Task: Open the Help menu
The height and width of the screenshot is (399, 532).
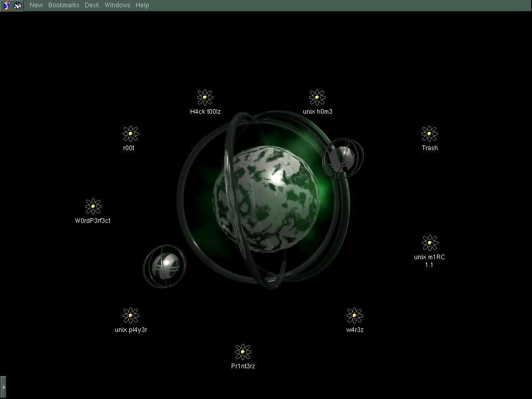Action: [x=142, y=5]
